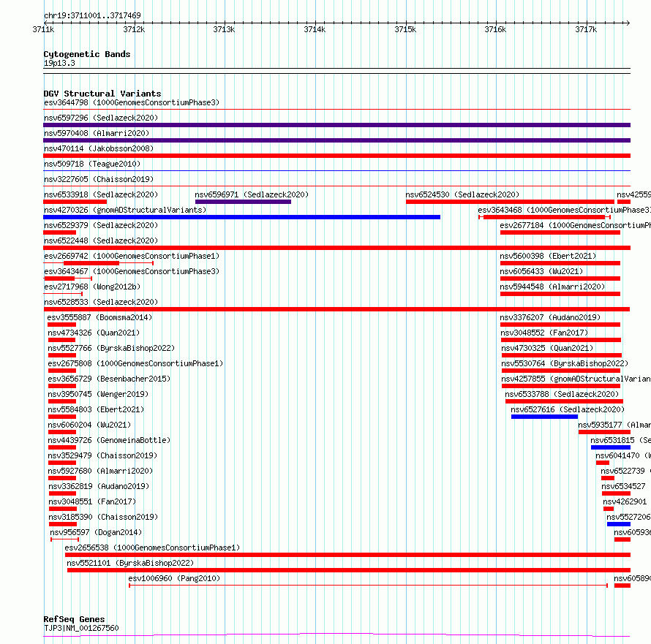Click nsv3185390 (Chaisson2019) label
Screen dimensions: 651x644
[x=103, y=517]
